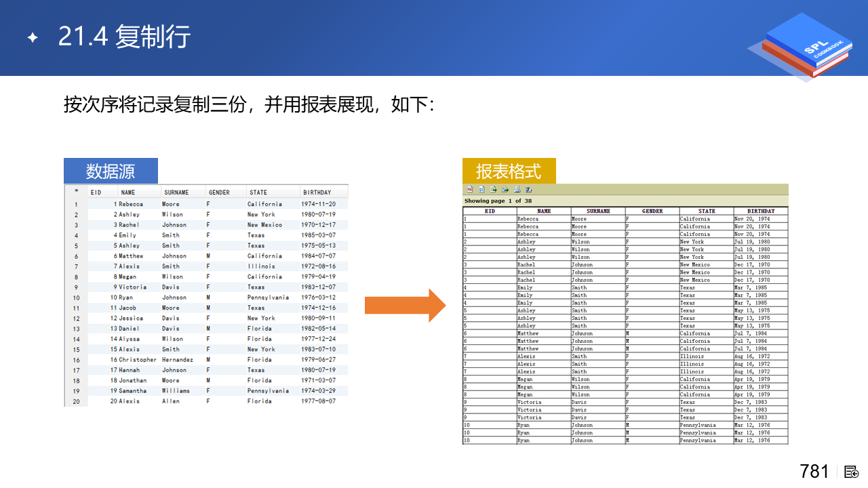This screenshot has height=488, width=868.
Task: Click 'Victoria' in the data source table
Action: 133,287
